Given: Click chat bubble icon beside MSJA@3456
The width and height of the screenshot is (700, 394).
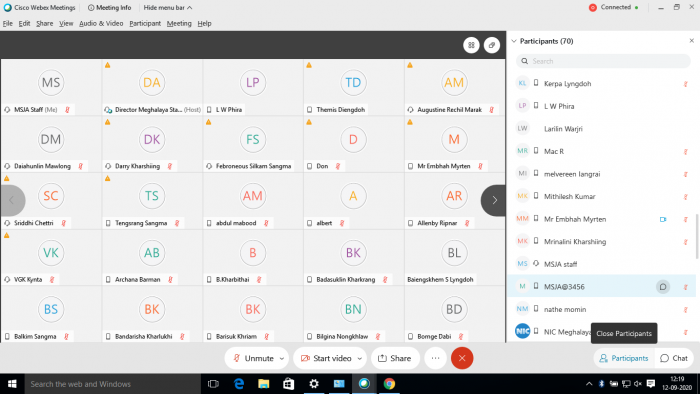Looking at the screenshot, I should [x=662, y=287].
